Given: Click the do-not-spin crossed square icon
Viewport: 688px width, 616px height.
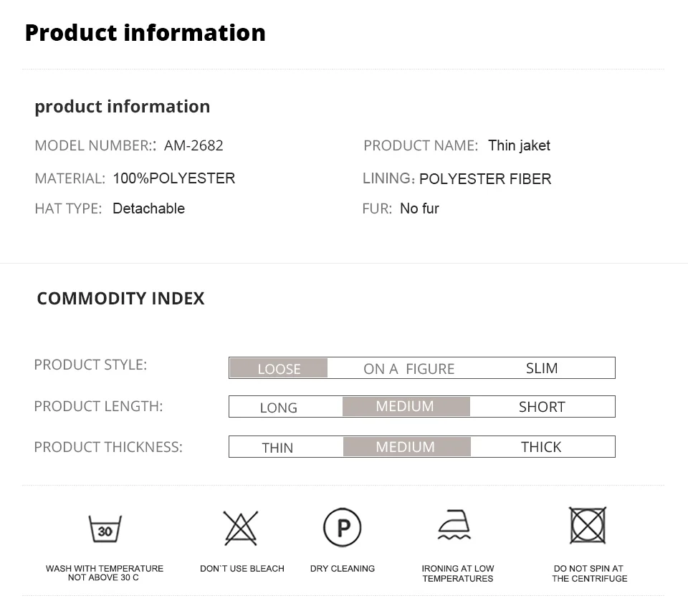Looking at the screenshot, I should (588, 525).
